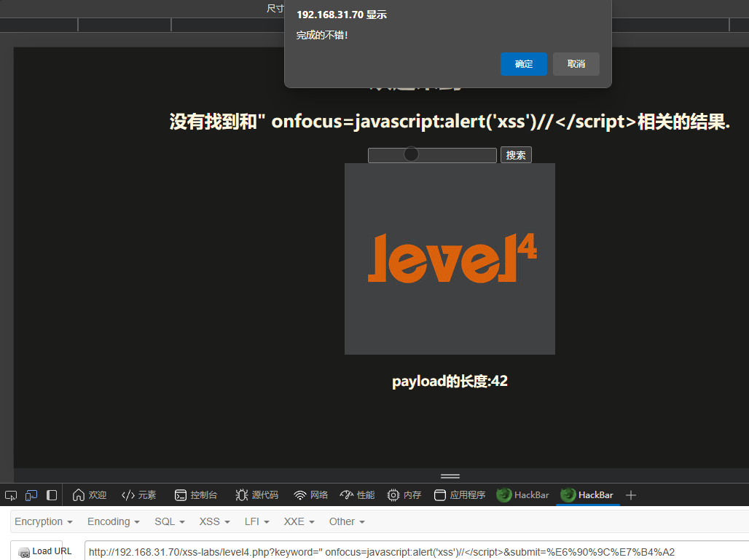Click the payload的长度:42 text
Screen dimensions: 749x560
tap(450, 381)
